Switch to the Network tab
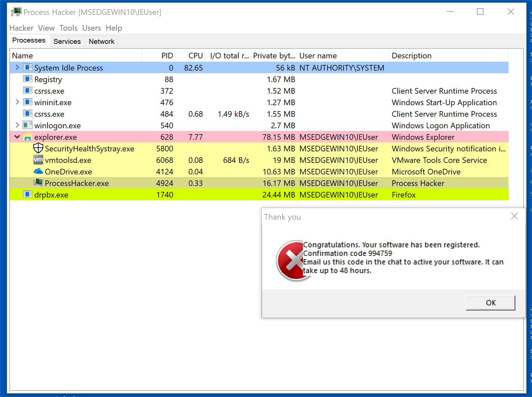Image resolution: width=532 pixels, height=397 pixels. [x=102, y=42]
